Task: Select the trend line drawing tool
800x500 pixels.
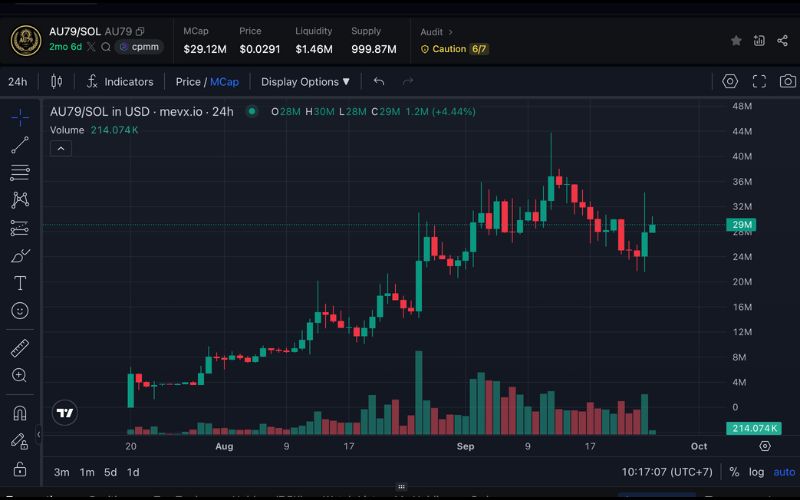Action: [20, 145]
